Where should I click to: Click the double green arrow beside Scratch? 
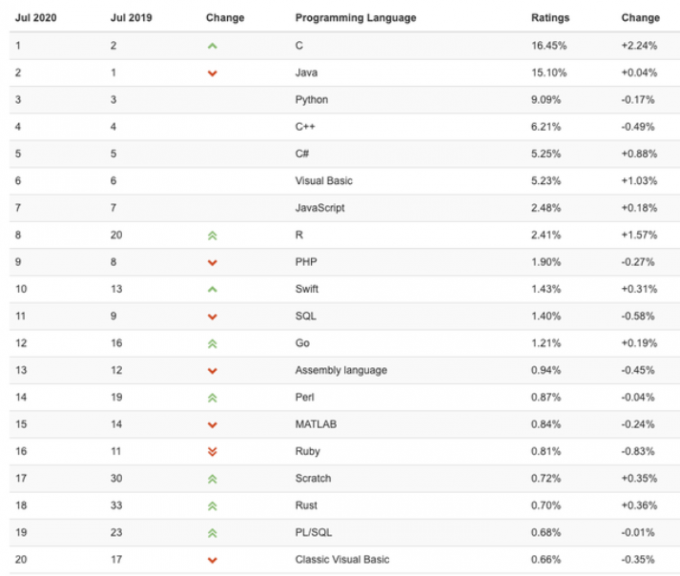[212, 479]
